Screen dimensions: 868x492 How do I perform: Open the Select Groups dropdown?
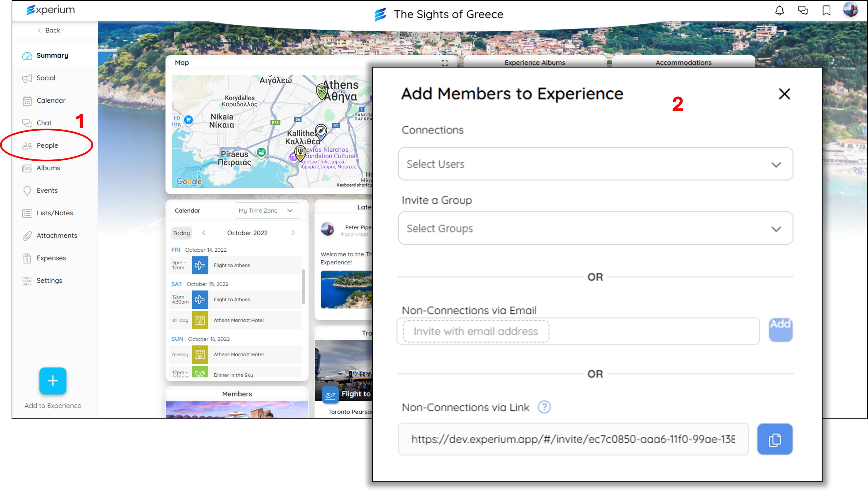click(595, 228)
